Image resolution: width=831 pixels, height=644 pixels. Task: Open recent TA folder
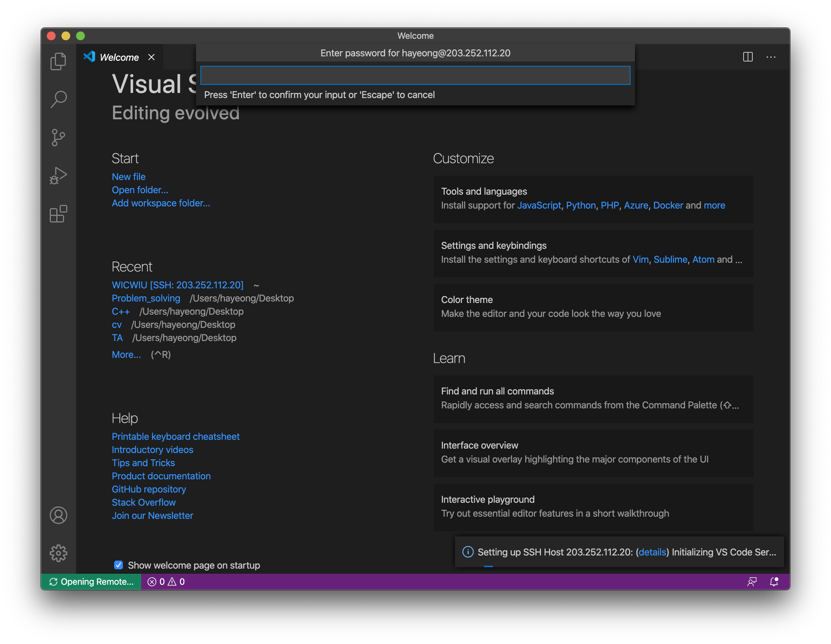pos(117,338)
